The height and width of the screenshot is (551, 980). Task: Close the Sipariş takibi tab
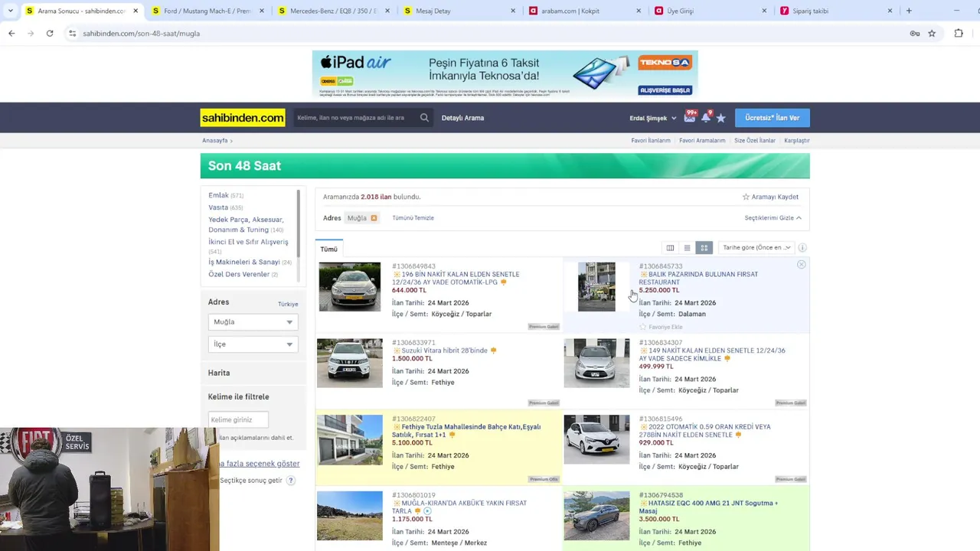(x=890, y=11)
